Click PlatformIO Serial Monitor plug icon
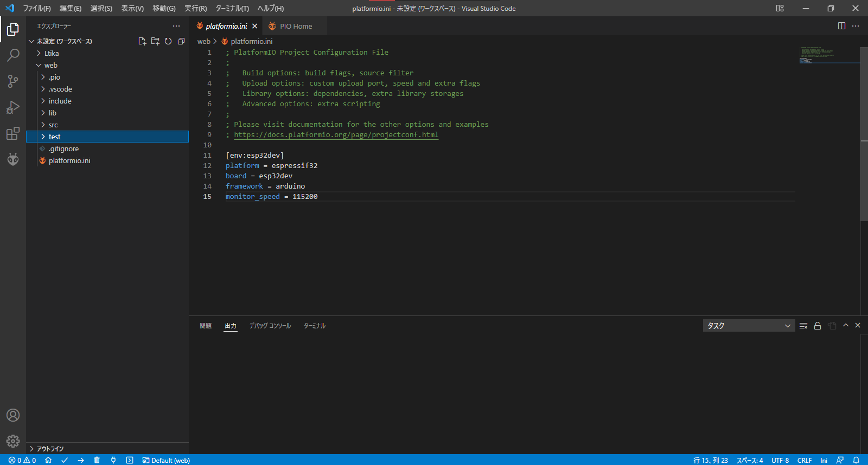The height and width of the screenshot is (465, 868). [x=113, y=460]
